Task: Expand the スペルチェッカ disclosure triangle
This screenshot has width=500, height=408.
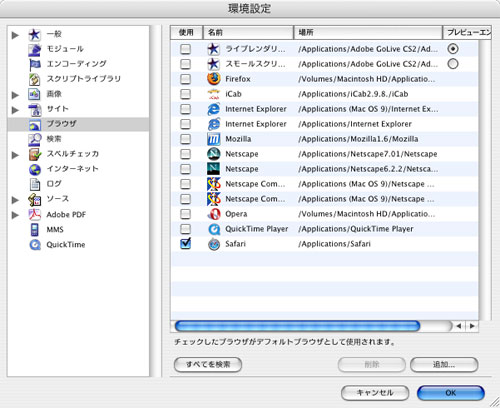Action: 15,155
